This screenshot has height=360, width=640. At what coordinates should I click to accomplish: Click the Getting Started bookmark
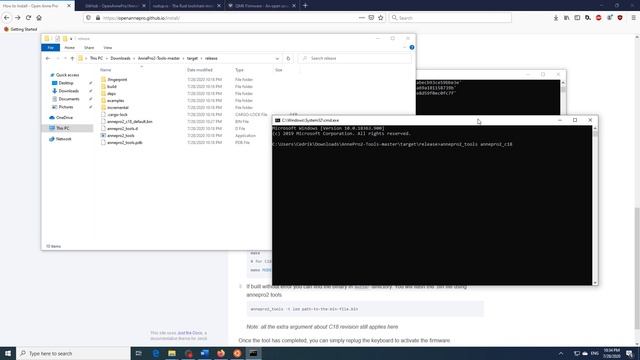point(20,29)
